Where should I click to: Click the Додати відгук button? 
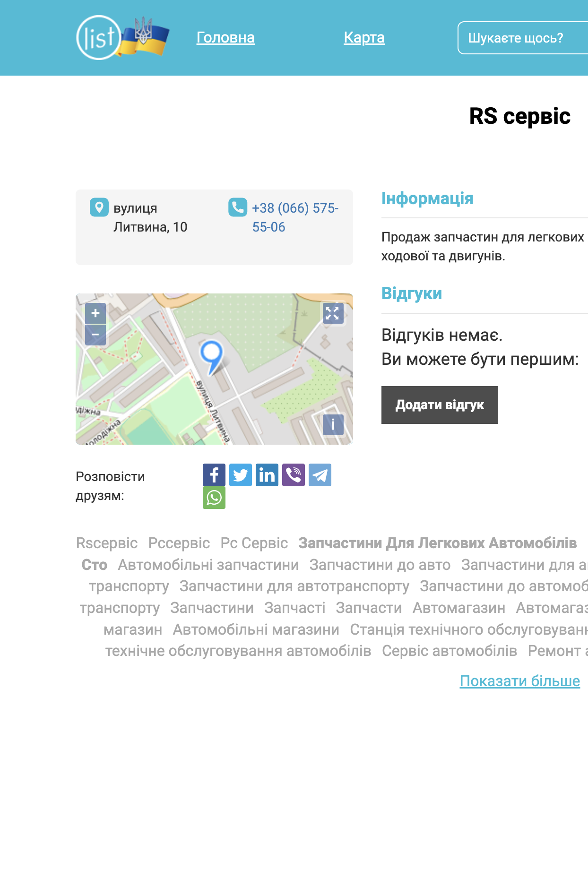[x=440, y=405]
